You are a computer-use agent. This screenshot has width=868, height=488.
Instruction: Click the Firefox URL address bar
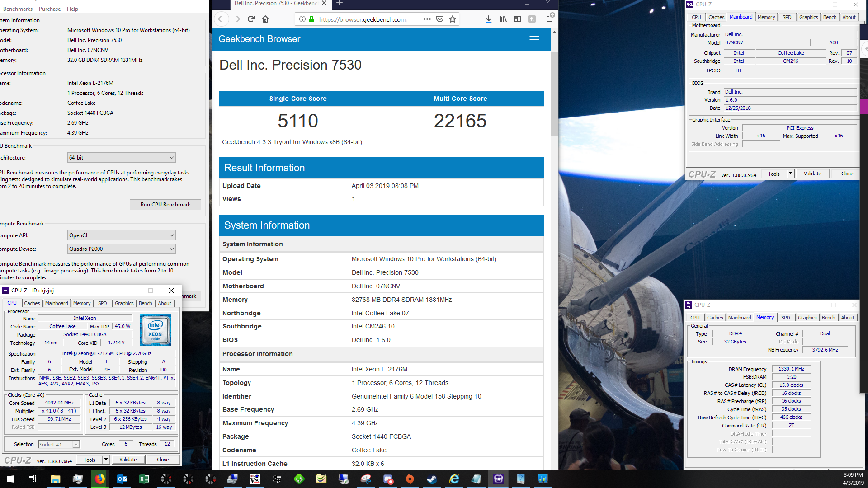click(362, 19)
